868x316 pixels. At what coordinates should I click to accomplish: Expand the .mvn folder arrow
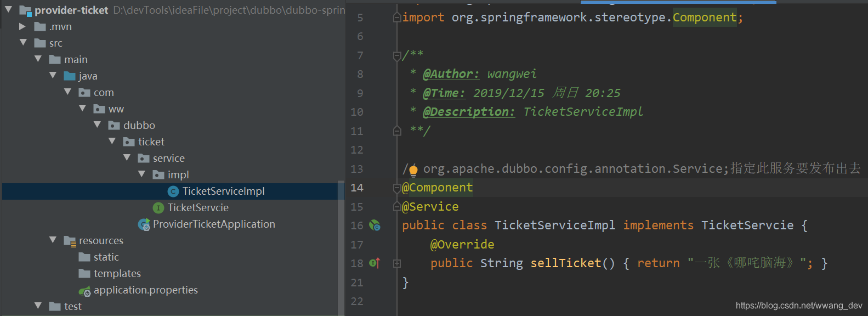[22, 26]
